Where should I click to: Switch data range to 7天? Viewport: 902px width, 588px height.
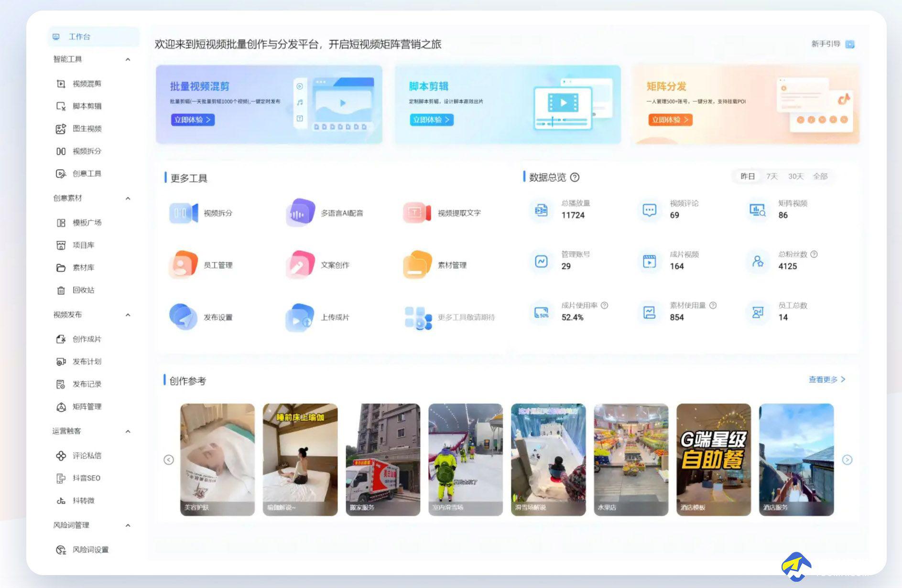[x=772, y=176]
